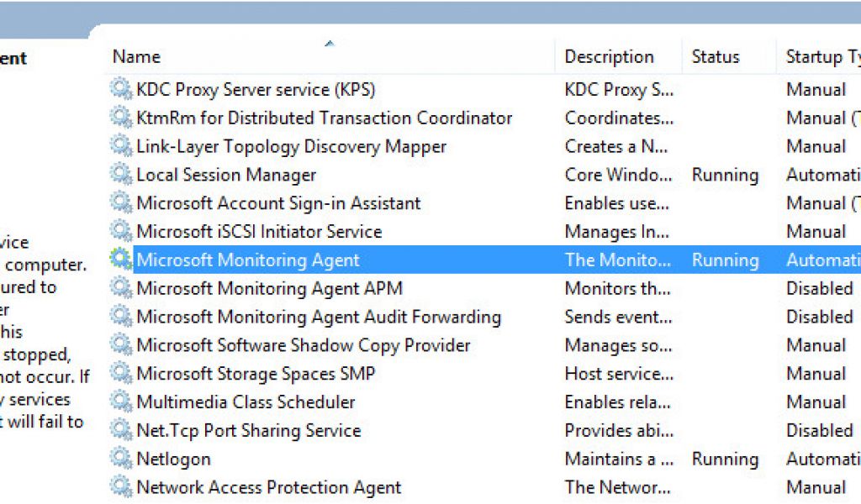Select Link-Layer Topology Discovery Mapper service

[291, 146]
